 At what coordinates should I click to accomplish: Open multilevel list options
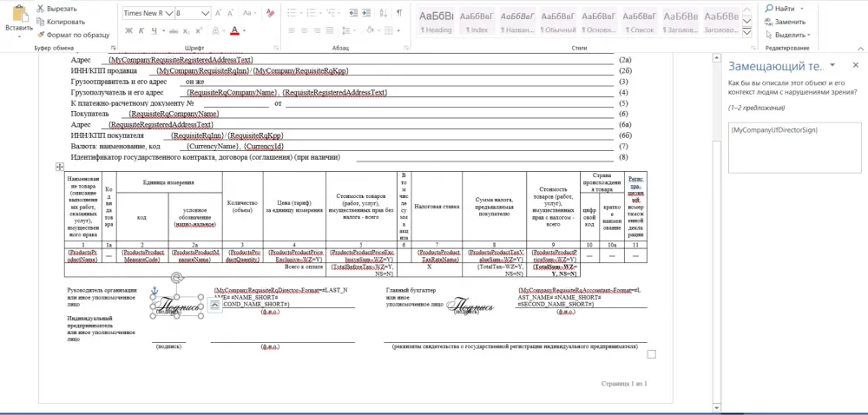point(332,13)
